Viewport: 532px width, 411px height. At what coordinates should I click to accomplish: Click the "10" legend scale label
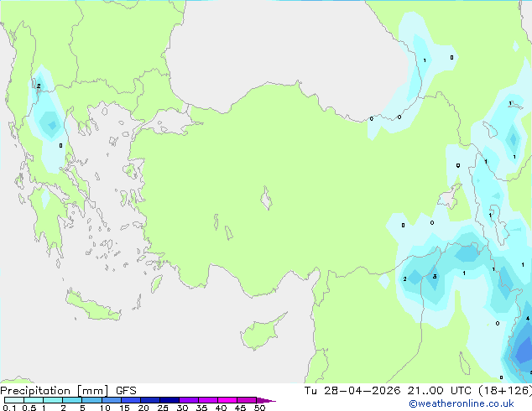(105, 408)
